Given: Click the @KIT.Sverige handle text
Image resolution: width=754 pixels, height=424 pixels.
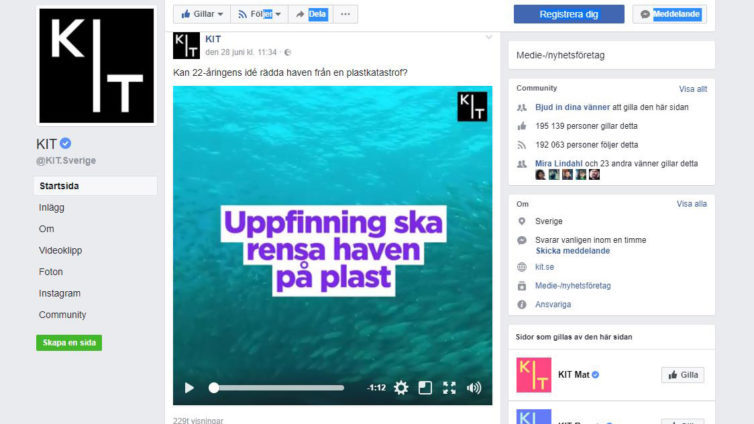Looking at the screenshot, I should click(x=66, y=161).
